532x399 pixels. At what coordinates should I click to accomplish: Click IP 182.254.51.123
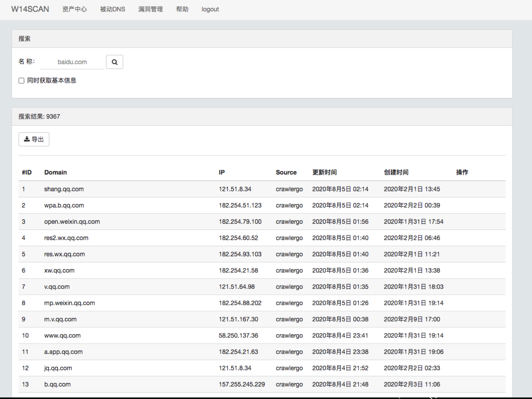(x=240, y=205)
